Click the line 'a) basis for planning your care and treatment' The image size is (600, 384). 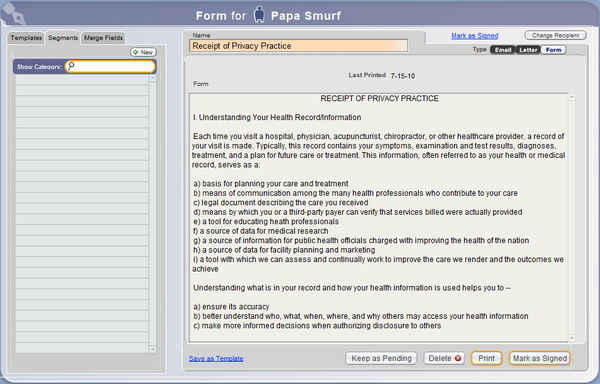pyautogui.click(x=271, y=184)
